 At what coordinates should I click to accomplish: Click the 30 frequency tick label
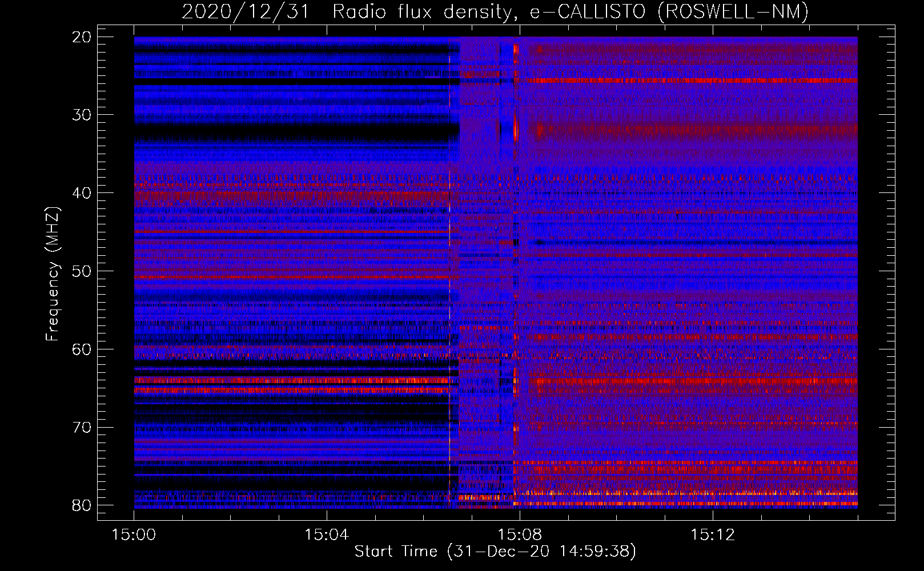point(82,115)
